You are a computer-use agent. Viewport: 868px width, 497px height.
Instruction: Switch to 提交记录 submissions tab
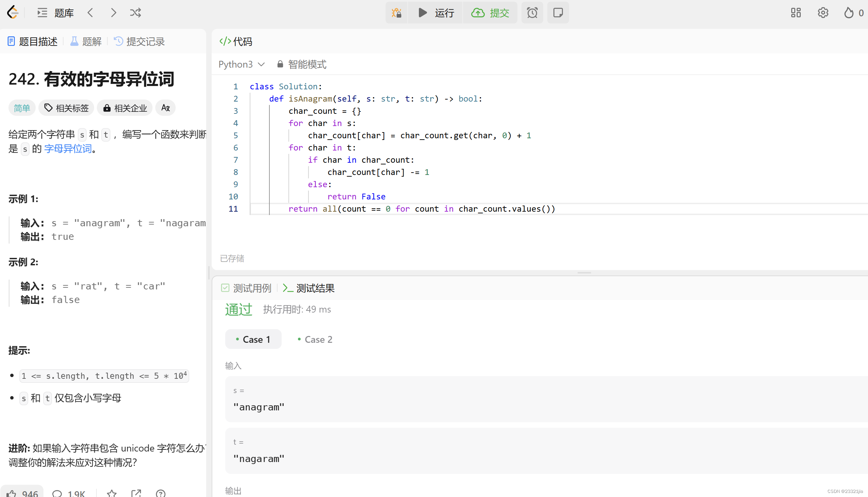click(139, 41)
